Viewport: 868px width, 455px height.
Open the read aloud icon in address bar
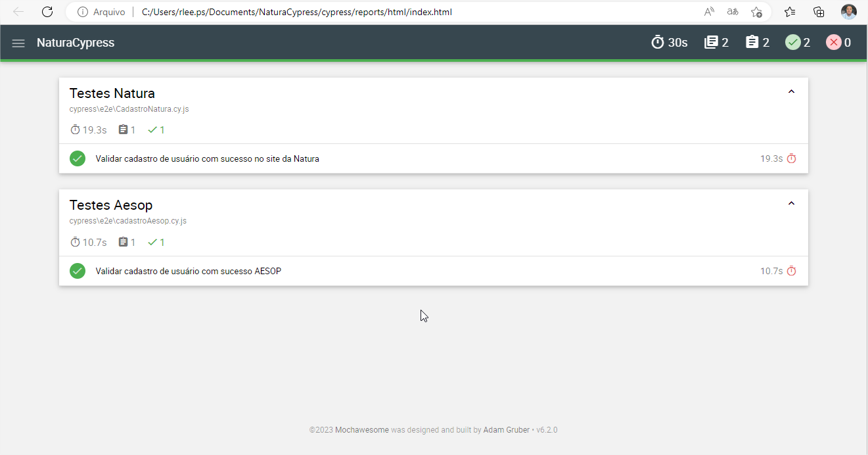point(709,12)
